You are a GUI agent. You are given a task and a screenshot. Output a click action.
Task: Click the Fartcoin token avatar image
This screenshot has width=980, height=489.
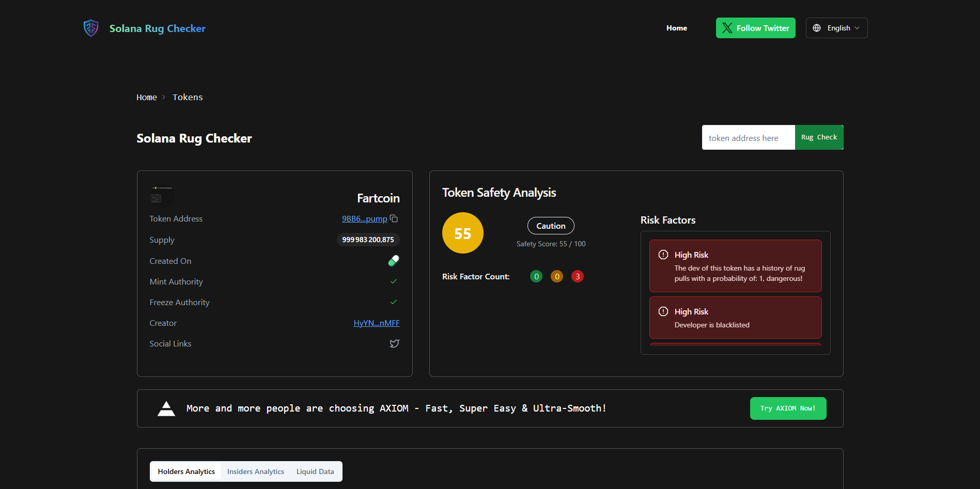(x=162, y=196)
